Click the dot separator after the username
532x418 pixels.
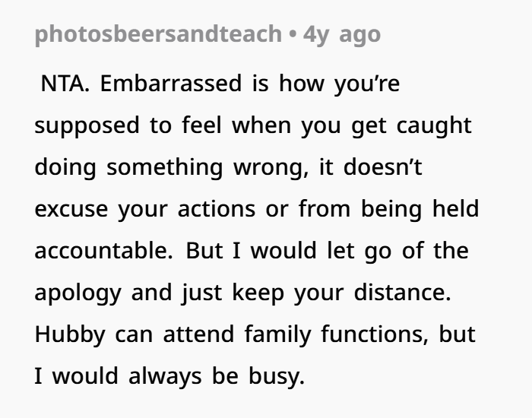[x=293, y=35]
